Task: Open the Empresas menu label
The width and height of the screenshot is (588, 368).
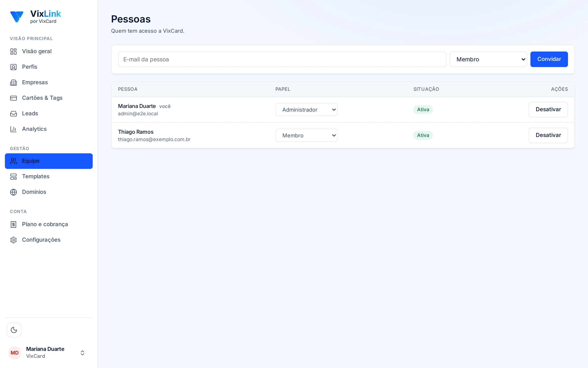Action: [35, 83]
